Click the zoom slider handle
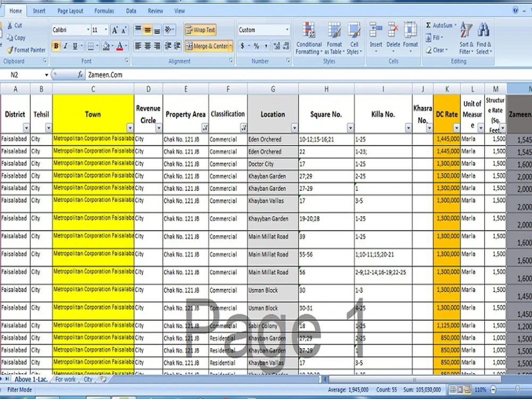This screenshot has width=532, height=399. tap(518, 389)
